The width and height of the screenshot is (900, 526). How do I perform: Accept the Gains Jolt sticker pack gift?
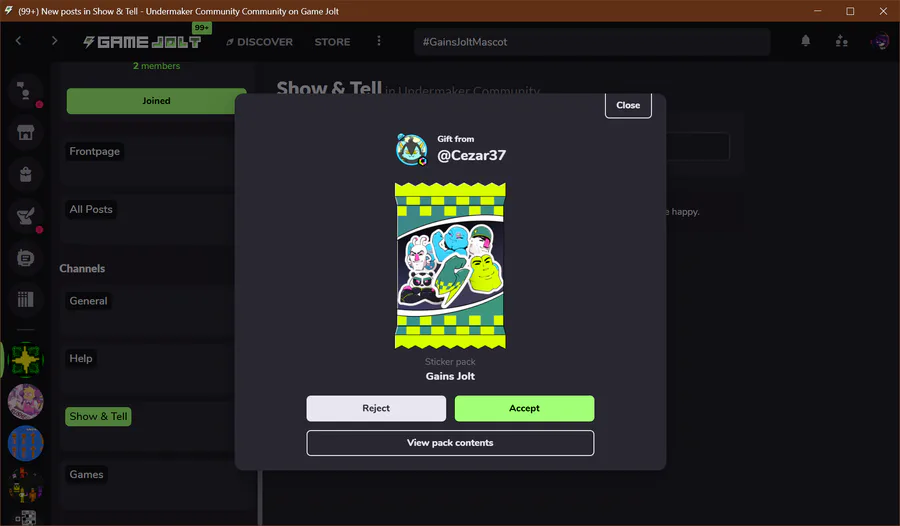coord(524,408)
